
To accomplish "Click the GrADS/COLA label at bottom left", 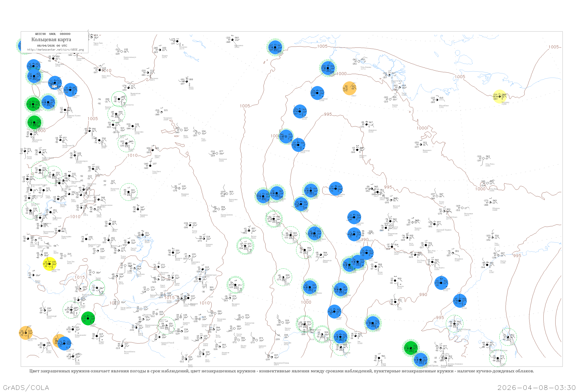I will (x=26, y=387).
